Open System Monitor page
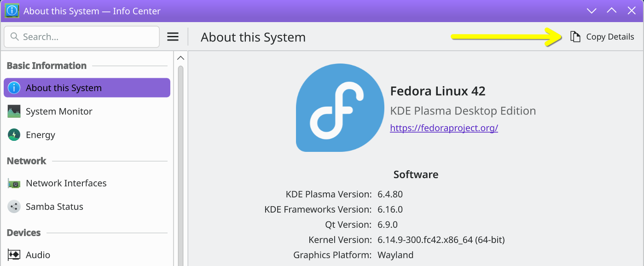This screenshot has height=266, width=644. pos(87,111)
